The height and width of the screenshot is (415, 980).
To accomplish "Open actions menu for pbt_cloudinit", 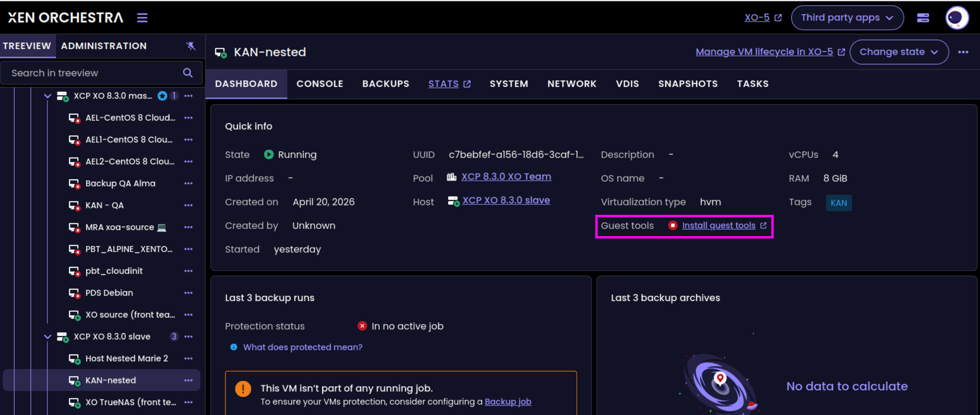I will (188, 271).
